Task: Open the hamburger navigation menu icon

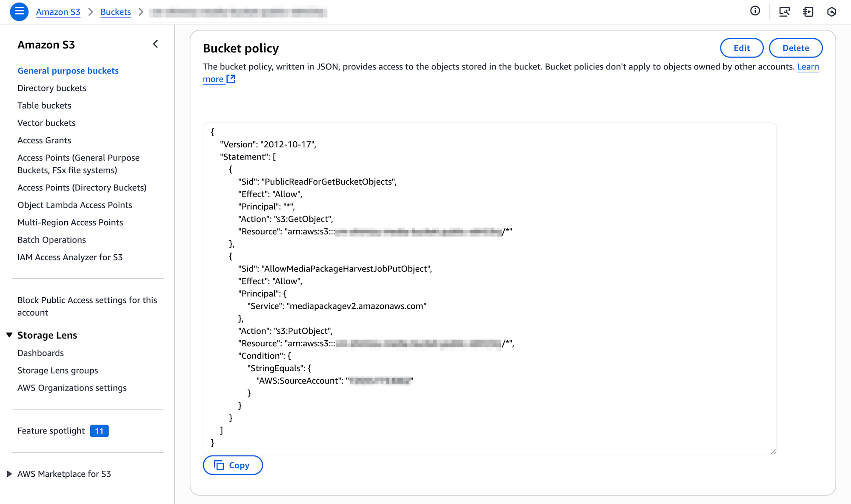Action: [19, 11]
